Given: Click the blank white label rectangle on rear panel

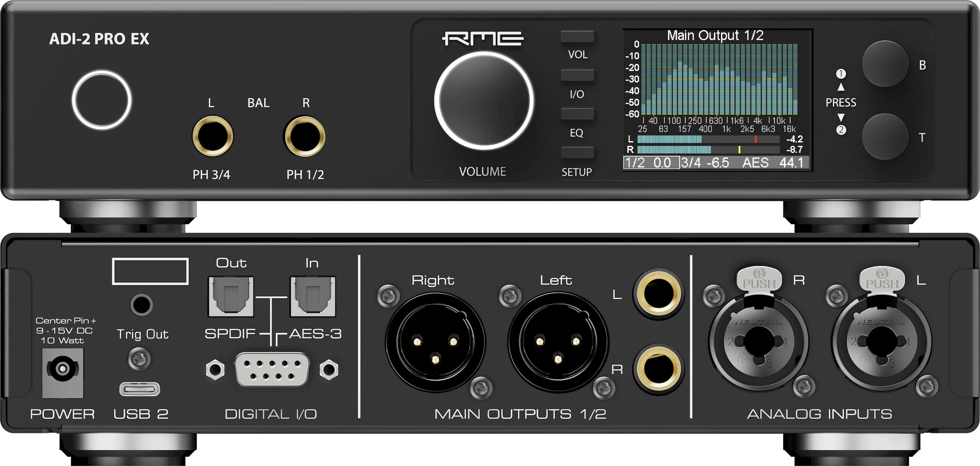Looking at the screenshot, I should pyautogui.click(x=150, y=272).
